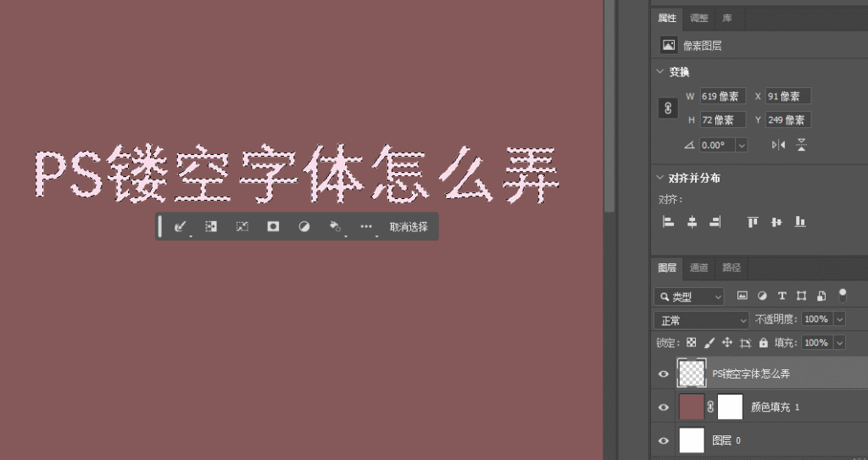The image size is (868, 460).
Task: Grab the contextual task bar handle
Action: point(160,226)
